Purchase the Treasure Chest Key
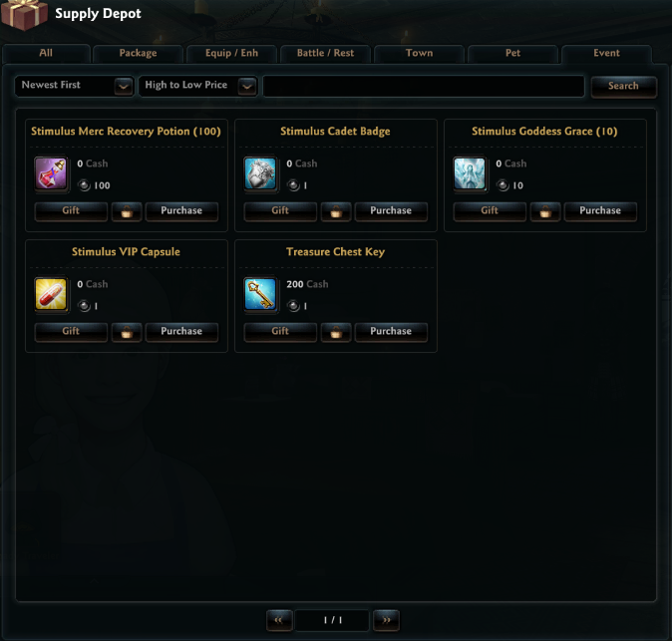This screenshot has height=641, width=672. (391, 332)
